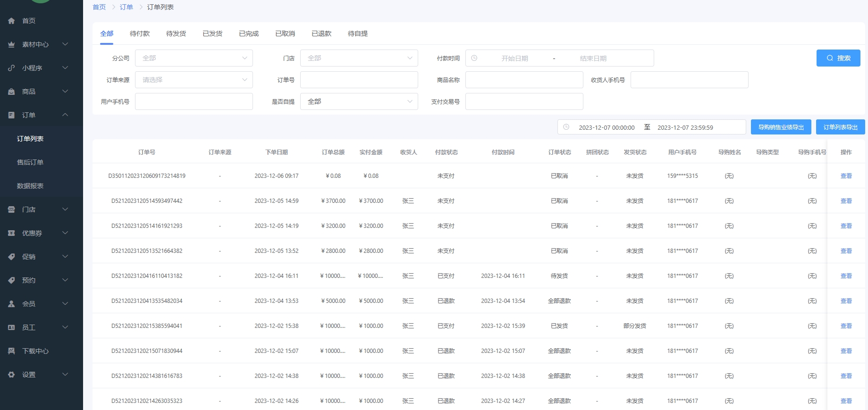Expand the 门店 sidebar menu
The height and width of the screenshot is (410, 868).
(x=65, y=209)
